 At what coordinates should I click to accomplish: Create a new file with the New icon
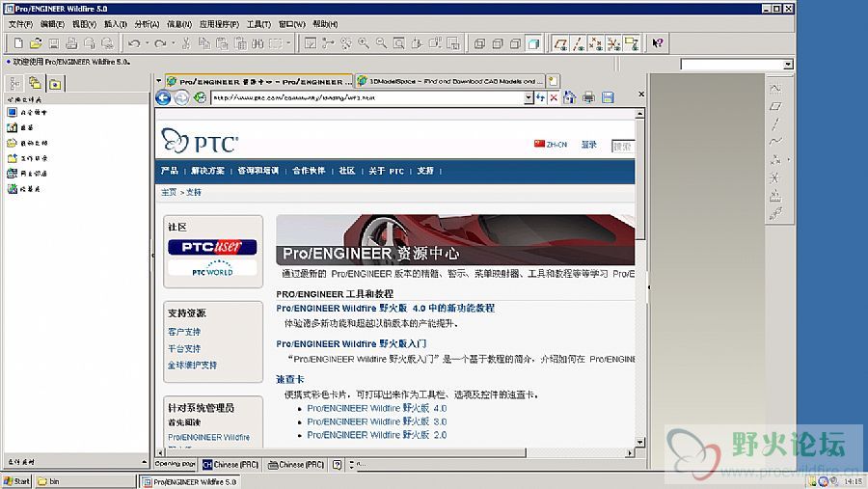pyautogui.click(x=17, y=43)
